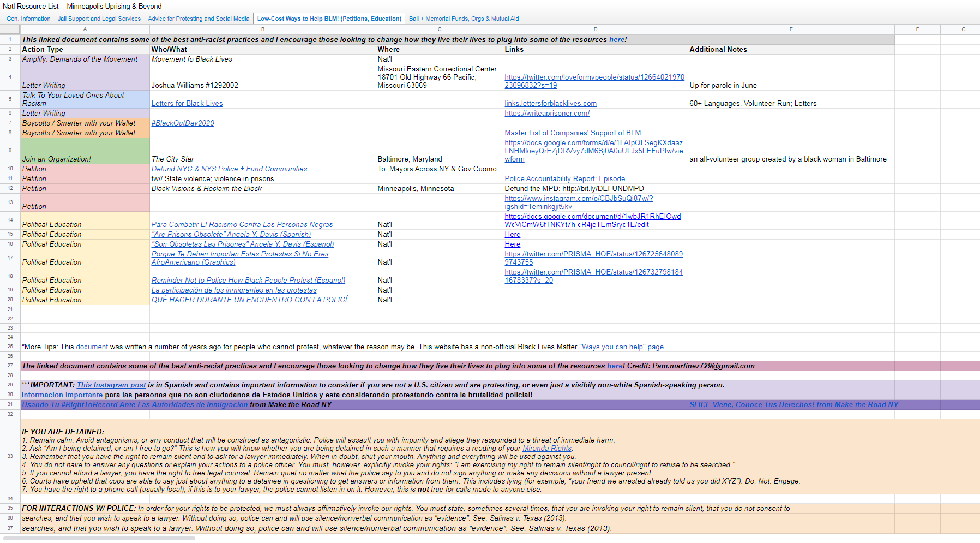Open Para Combatir El Racismo Contra Las Personas Negras
This screenshot has height=543, width=980.
(242, 225)
